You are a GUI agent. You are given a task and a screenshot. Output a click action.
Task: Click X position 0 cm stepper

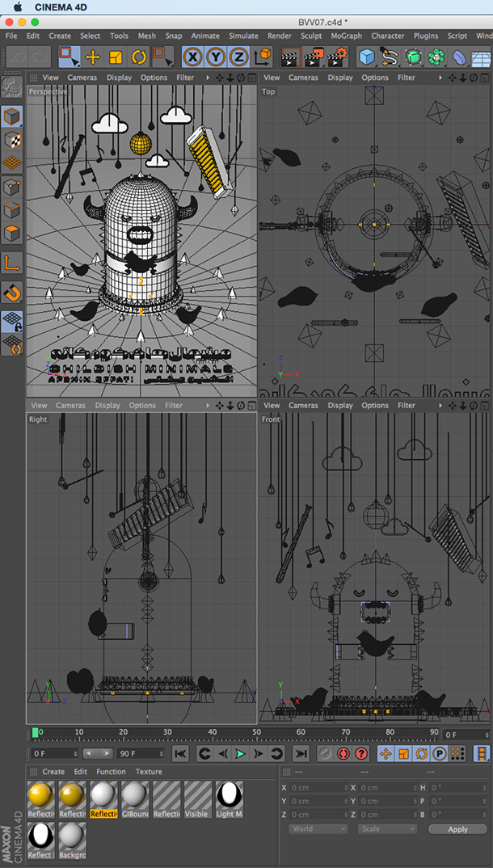click(346, 788)
